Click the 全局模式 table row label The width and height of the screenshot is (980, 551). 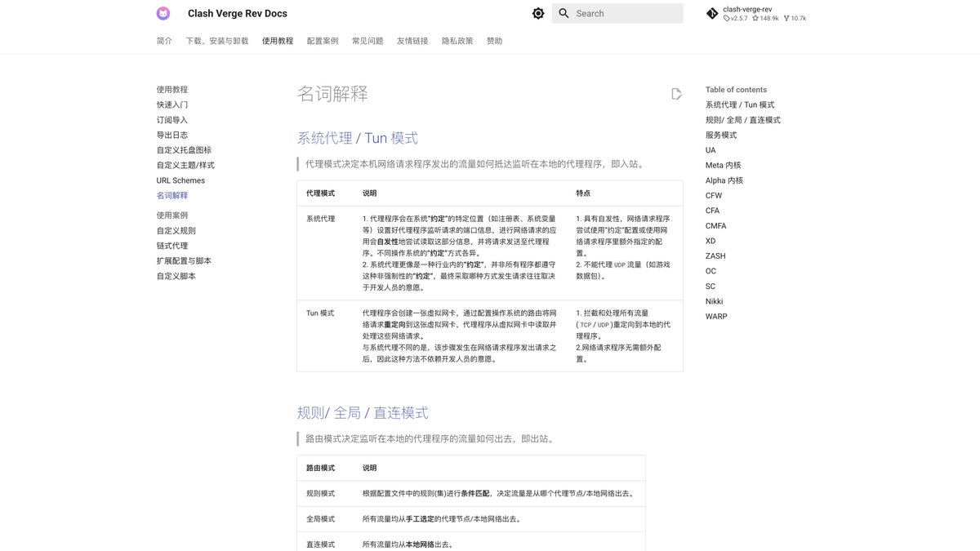point(321,518)
